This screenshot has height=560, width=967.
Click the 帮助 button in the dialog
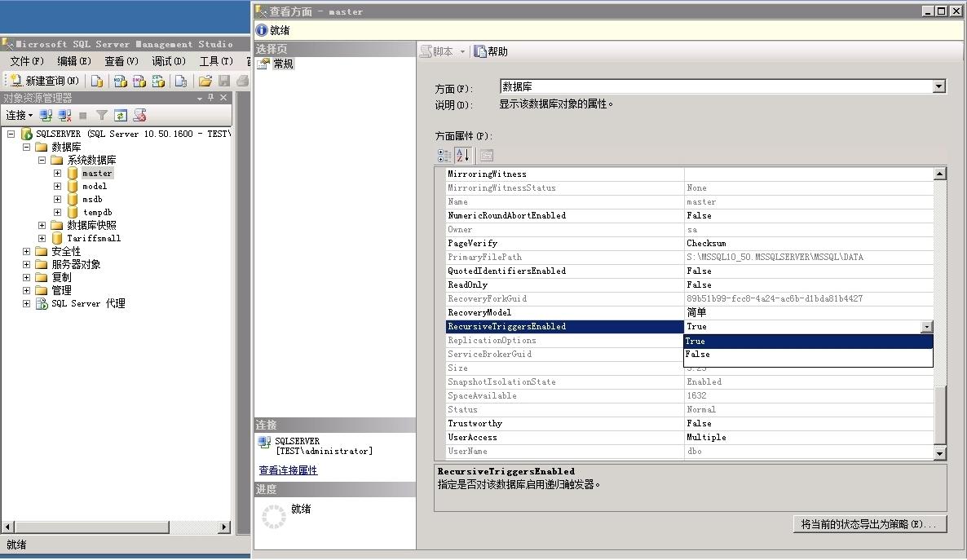[491, 52]
